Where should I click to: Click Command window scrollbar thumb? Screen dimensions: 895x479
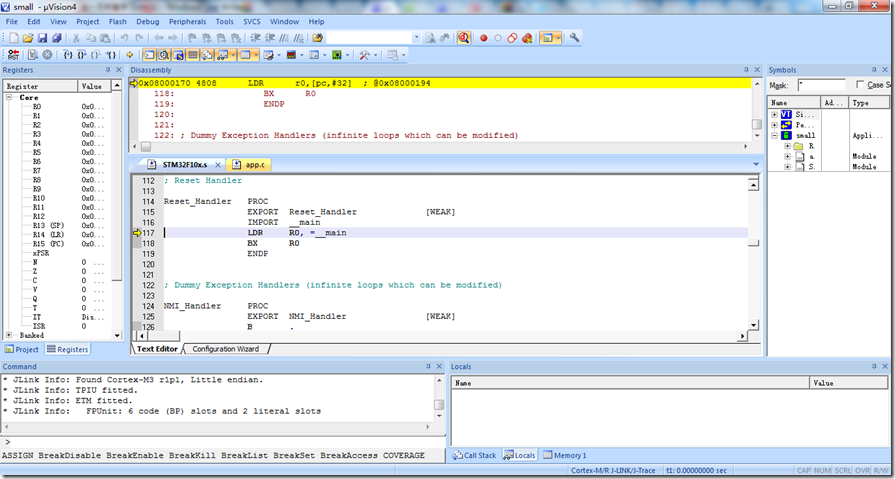pos(438,405)
